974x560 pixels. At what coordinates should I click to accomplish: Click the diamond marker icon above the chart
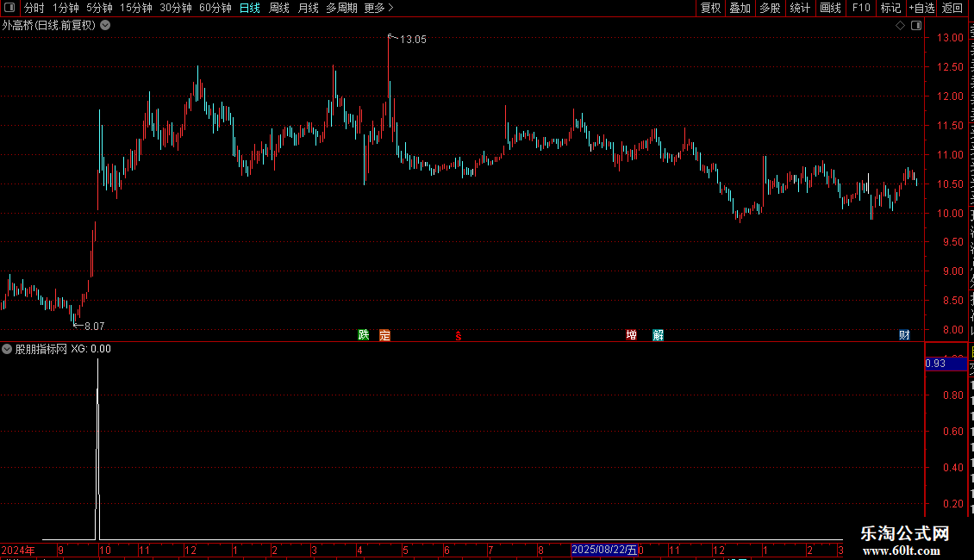point(900,26)
